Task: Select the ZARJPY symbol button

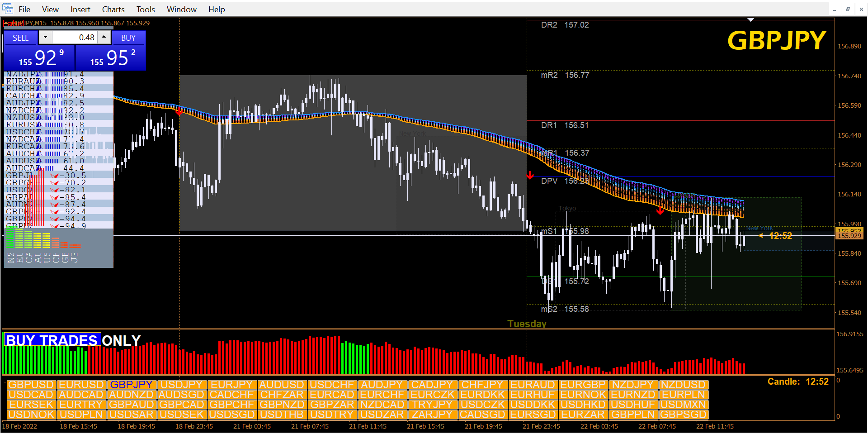Action: click(432, 415)
